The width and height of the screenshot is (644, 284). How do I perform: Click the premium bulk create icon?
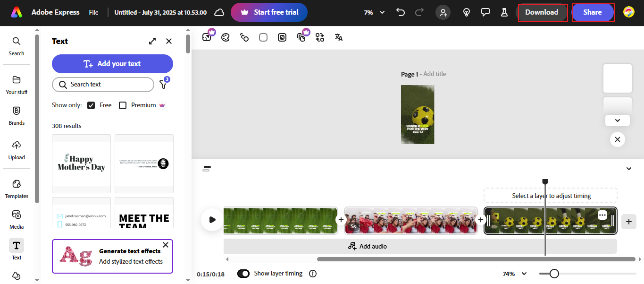[302, 36]
